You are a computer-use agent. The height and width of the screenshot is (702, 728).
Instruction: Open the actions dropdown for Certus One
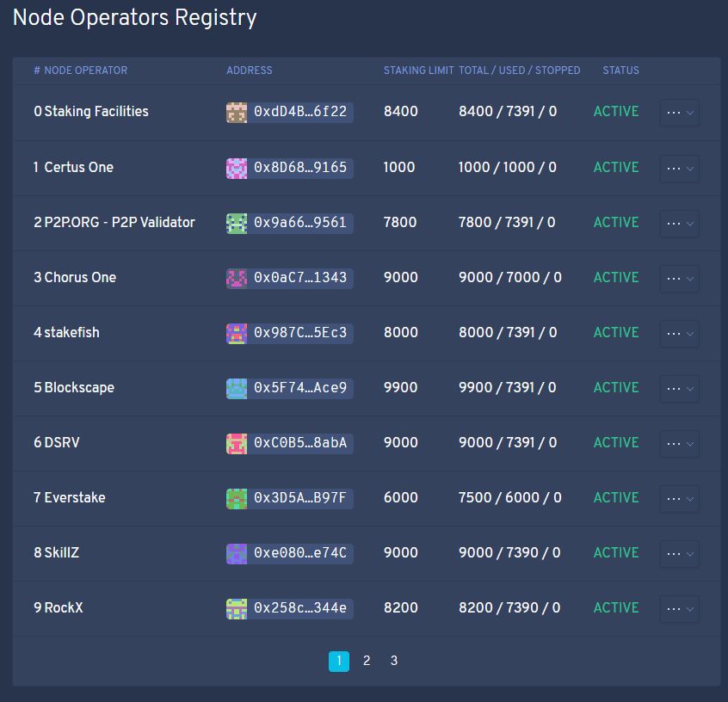pos(680,168)
